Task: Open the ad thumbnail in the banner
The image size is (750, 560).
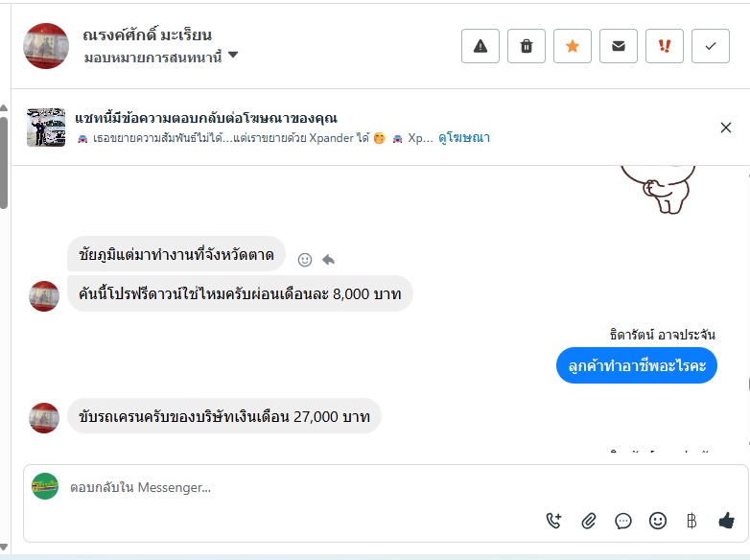Action: click(x=46, y=128)
